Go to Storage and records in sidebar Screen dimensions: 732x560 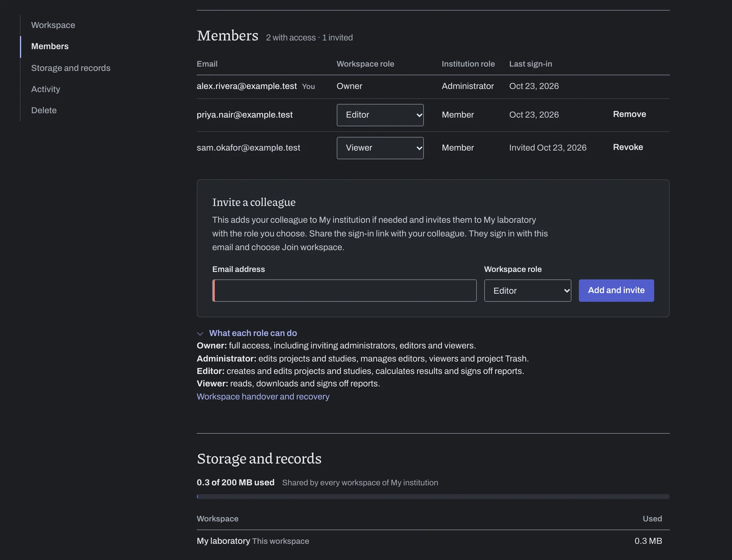coord(71,68)
